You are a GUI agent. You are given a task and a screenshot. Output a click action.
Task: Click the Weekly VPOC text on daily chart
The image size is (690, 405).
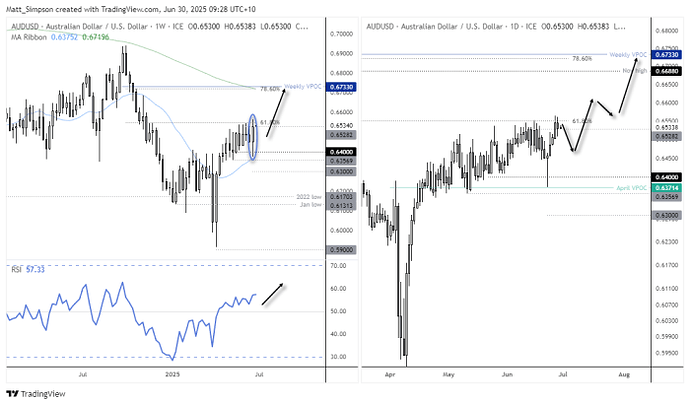tap(628, 55)
